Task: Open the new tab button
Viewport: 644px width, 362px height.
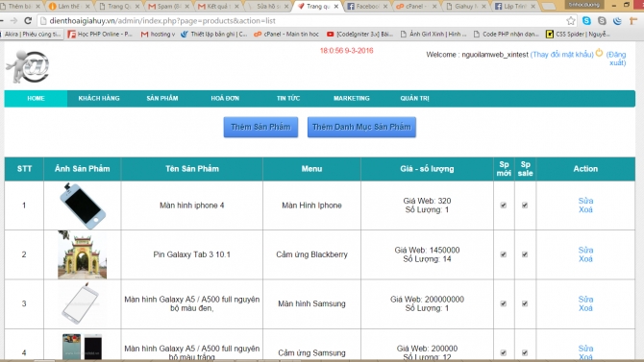Action: (548, 6)
